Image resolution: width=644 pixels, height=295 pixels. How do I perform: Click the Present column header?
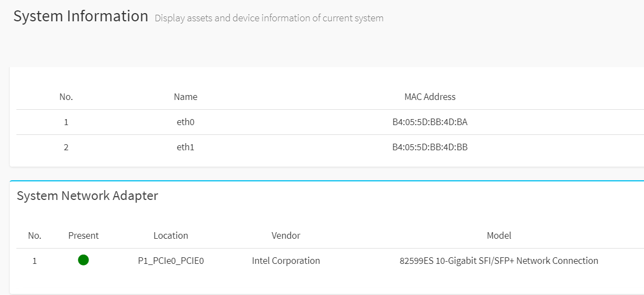(84, 236)
